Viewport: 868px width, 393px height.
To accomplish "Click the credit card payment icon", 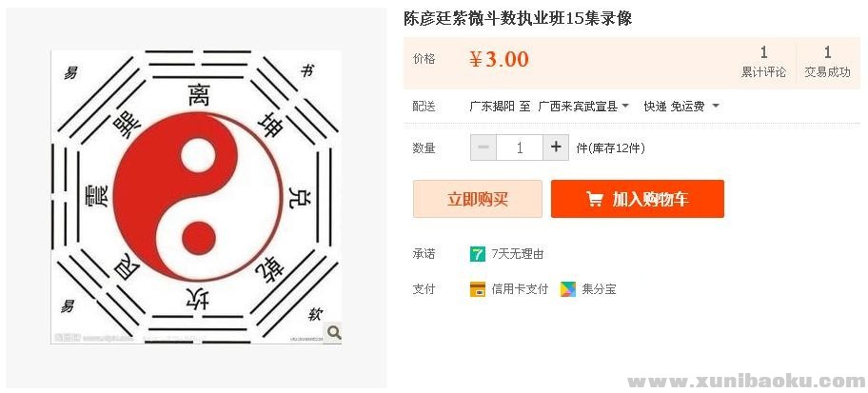I will [478, 288].
